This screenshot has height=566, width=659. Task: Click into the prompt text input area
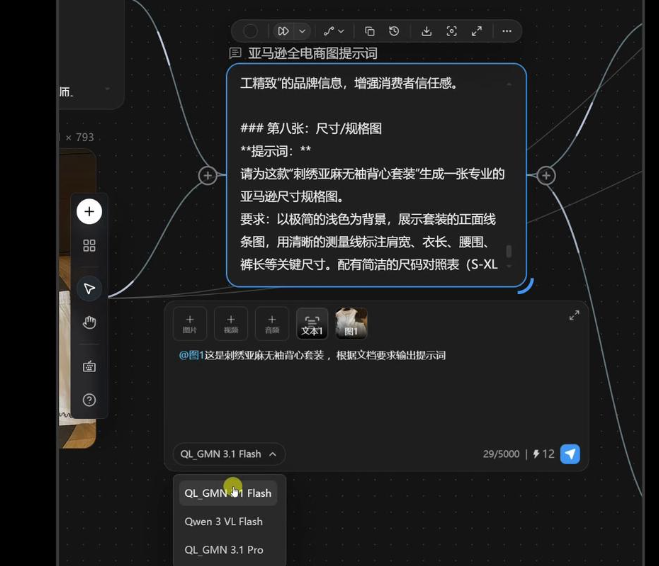tap(376, 395)
